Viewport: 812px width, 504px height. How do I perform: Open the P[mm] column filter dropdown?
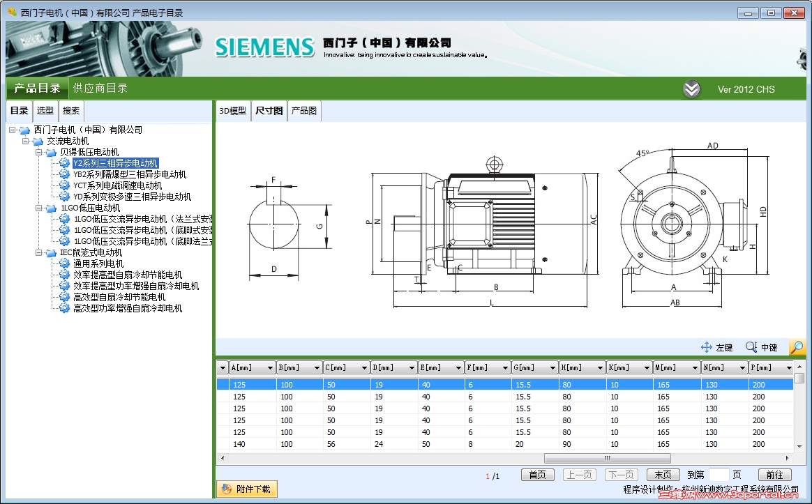(789, 367)
